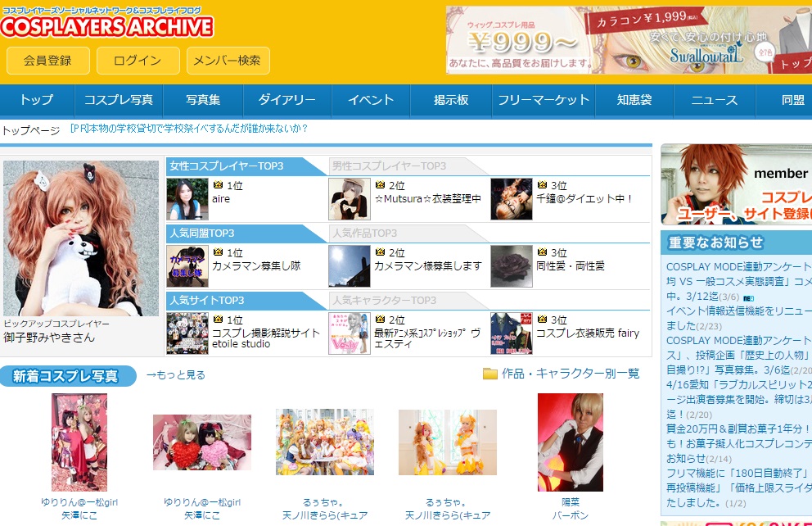Click the aire ranking name
The width and height of the screenshot is (812, 526).
coord(221,199)
